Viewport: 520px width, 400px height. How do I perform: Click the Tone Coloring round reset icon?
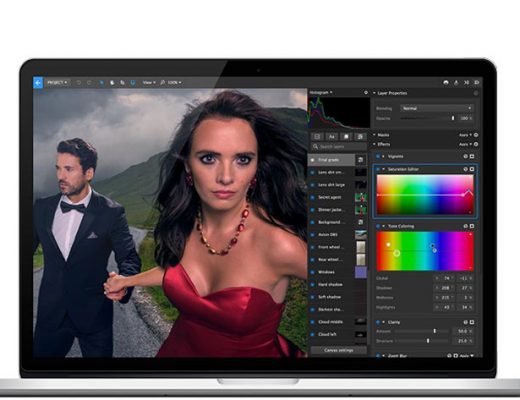pos(466,226)
